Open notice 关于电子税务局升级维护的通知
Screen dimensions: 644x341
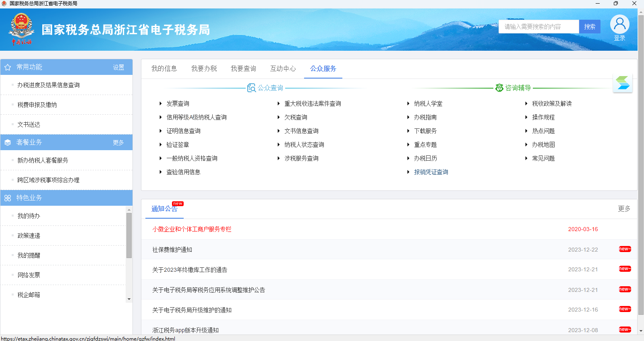point(192,310)
